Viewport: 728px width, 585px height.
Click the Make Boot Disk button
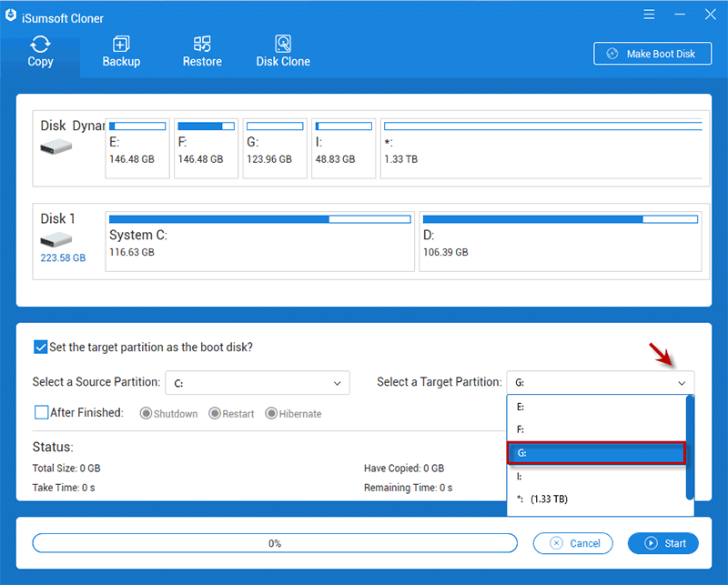tap(652, 54)
